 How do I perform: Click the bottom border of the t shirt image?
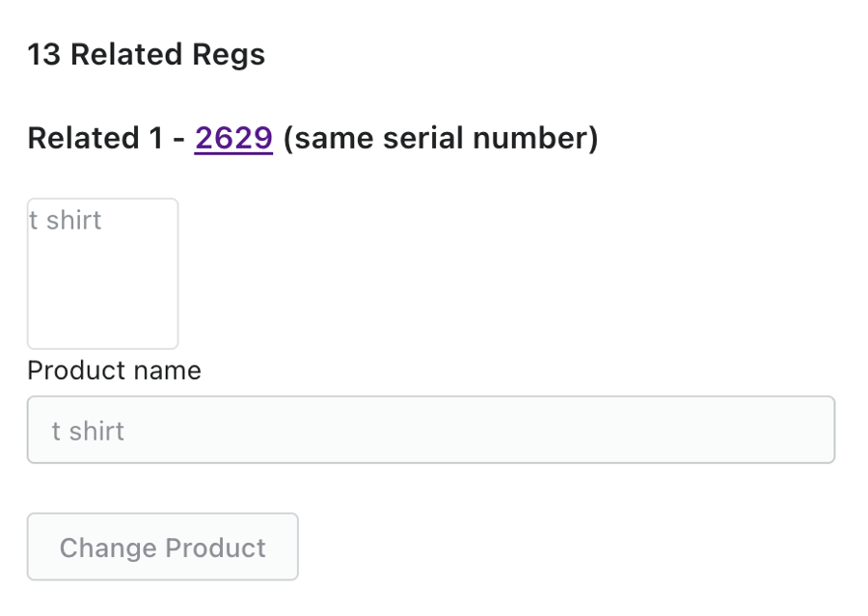point(102,348)
